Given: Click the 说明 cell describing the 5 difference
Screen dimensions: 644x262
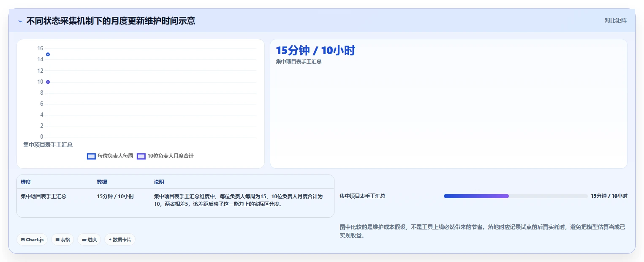Looking at the screenshot, I should coord(239,200).
